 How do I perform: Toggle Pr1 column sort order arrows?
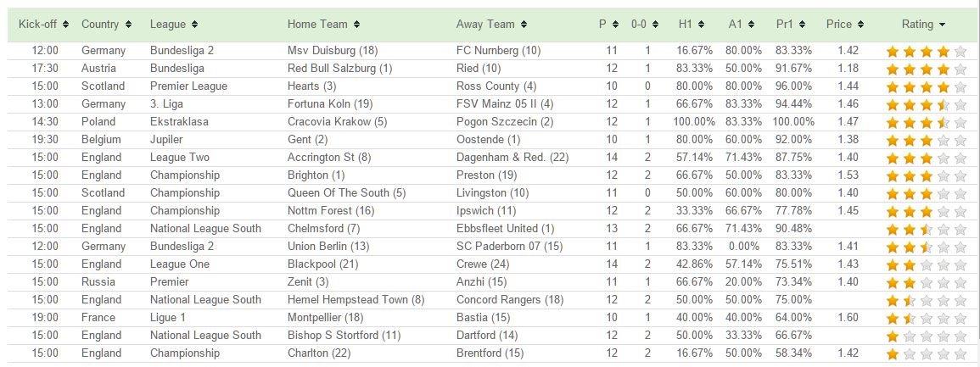pos(802,25)
